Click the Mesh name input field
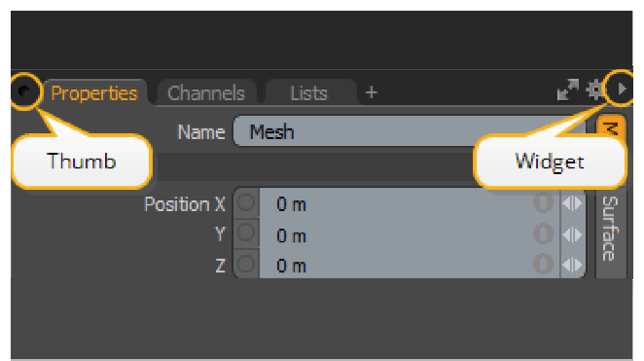 tap(410, 131)
